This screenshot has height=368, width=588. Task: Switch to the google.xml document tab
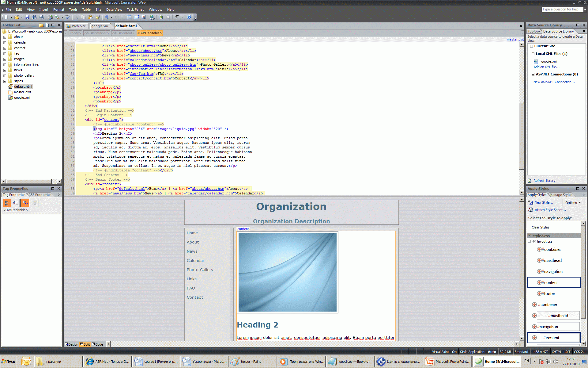[100, 26]
